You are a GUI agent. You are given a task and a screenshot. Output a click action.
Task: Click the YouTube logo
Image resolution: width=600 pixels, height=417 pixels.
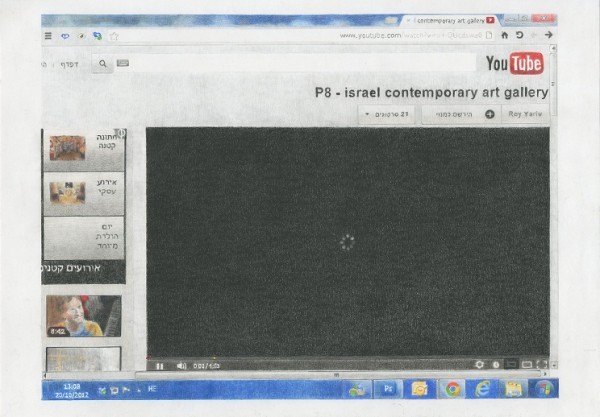pyautogui.click(x=515, y=64)
